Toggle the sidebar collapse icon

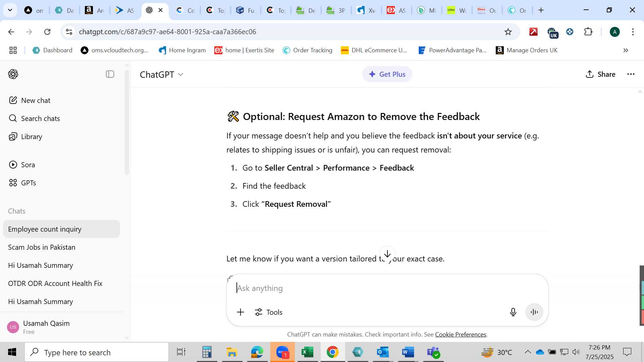(x=110, y=74)
